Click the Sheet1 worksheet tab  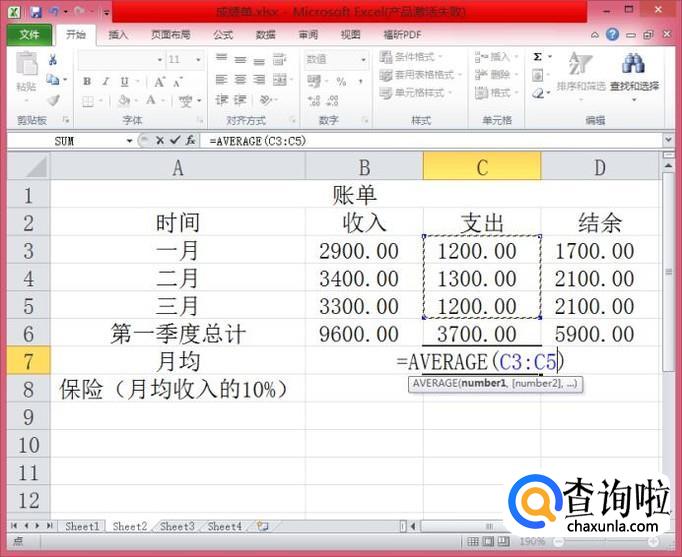tap(82, 526)
